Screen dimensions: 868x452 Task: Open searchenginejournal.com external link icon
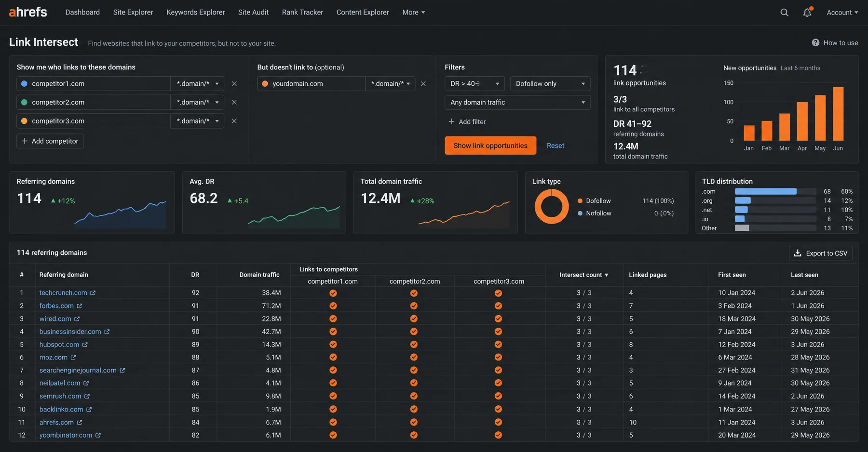click(122, 371)
